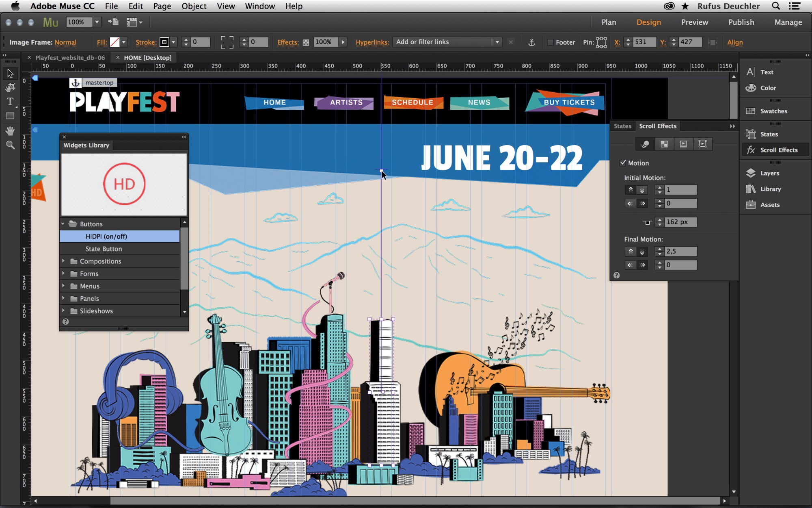
Task: Toggle initial motion direction up arrow
Action: point(630,190)
